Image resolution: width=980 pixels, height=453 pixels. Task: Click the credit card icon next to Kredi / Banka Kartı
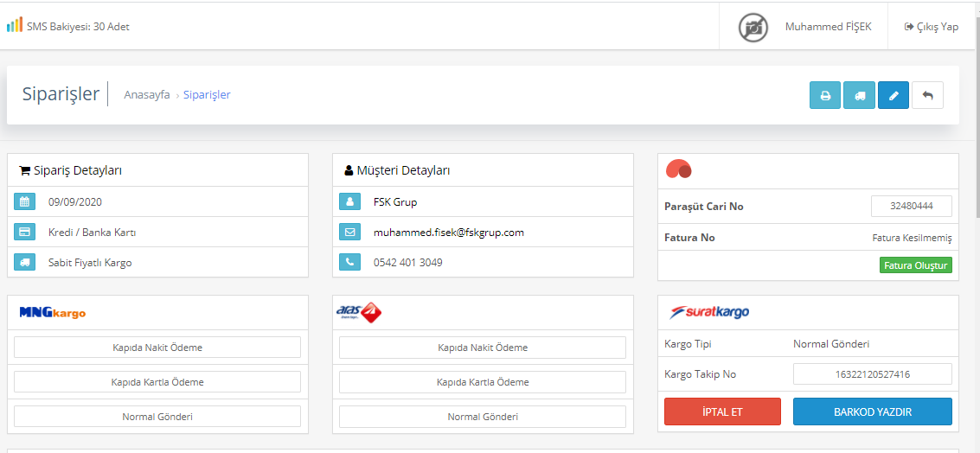pos(25,232)
